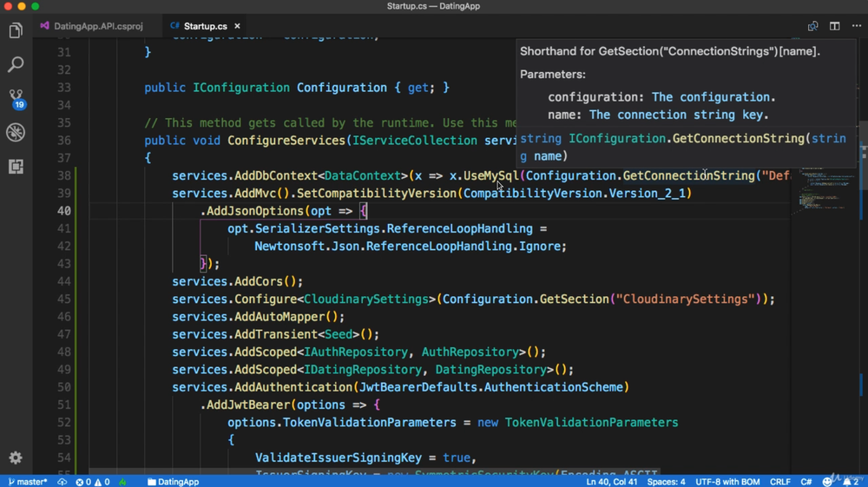868x487 pixels.
Task: Click IAuthRepository on line 48
Action: 356,352
